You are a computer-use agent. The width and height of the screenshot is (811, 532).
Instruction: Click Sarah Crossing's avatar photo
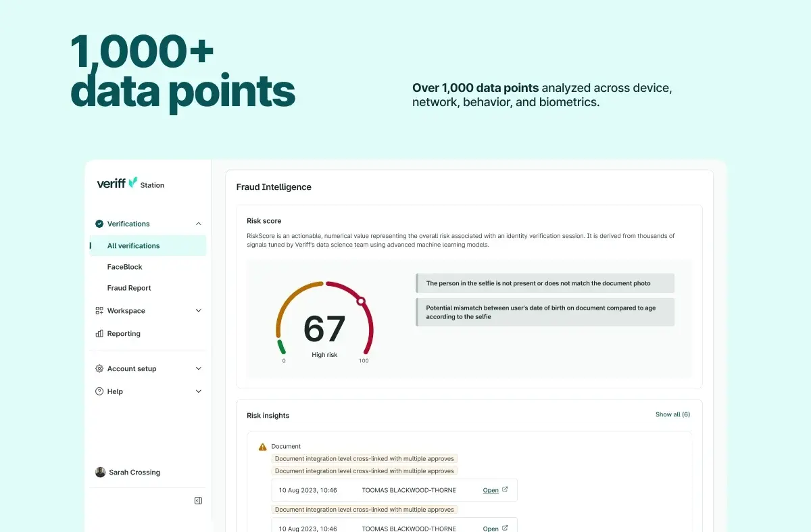tap(100, 473)
